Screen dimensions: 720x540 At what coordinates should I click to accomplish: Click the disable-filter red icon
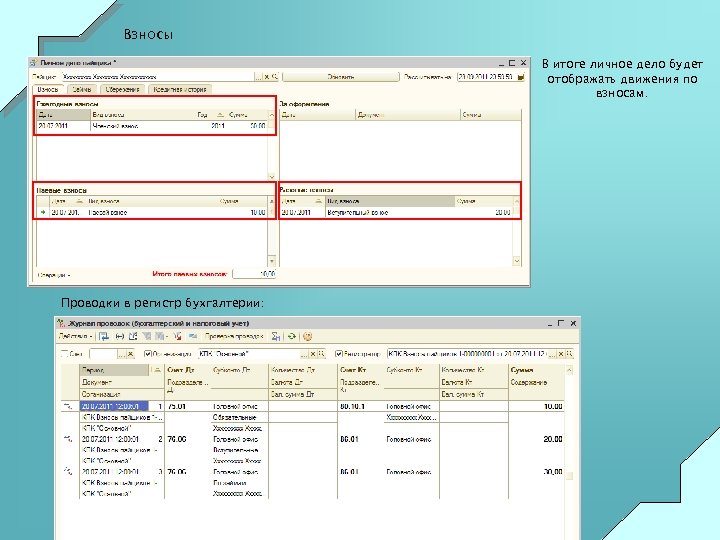(178, 337)
